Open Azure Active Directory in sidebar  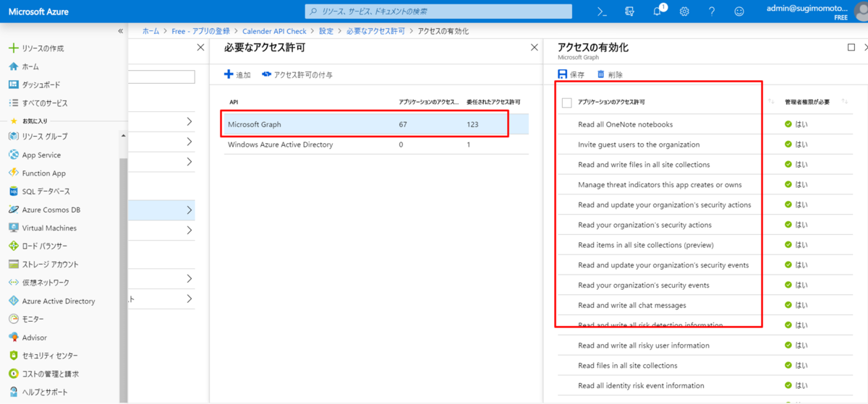51,301
